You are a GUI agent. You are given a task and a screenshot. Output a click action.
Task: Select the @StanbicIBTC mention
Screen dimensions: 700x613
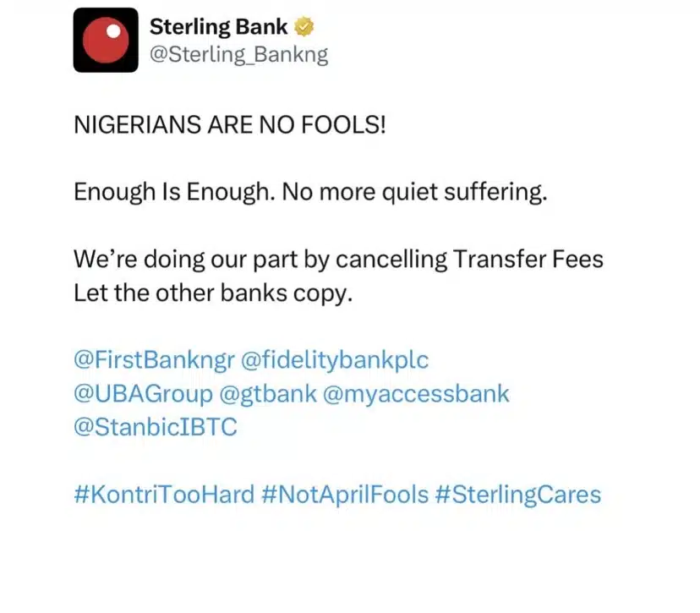[156, 427]
